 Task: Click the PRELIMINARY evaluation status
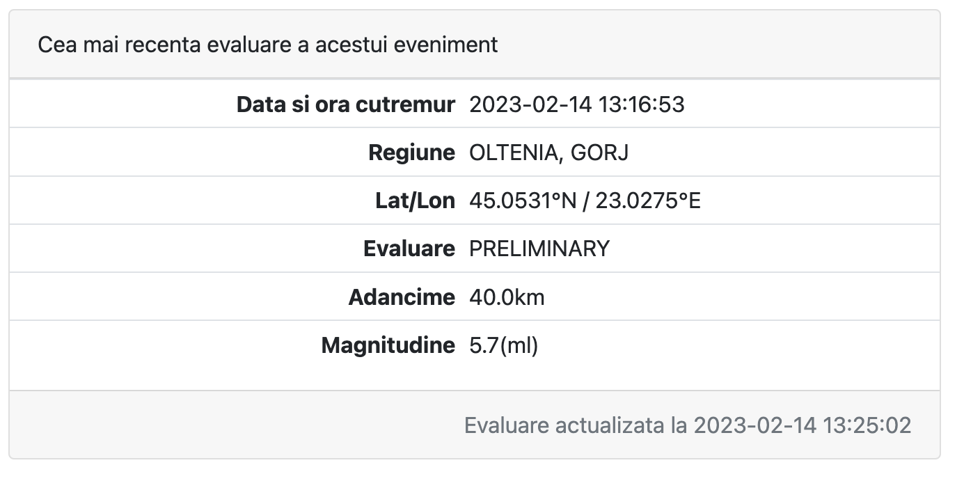click(539, 249)
